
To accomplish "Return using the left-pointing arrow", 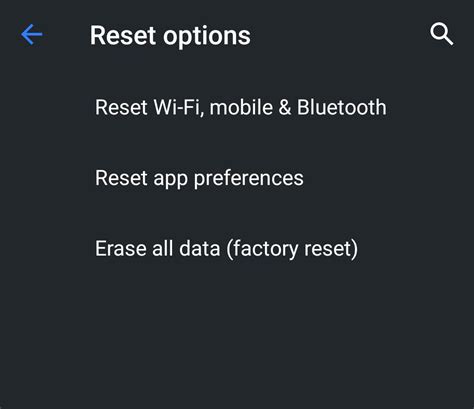I will point(32,34).
